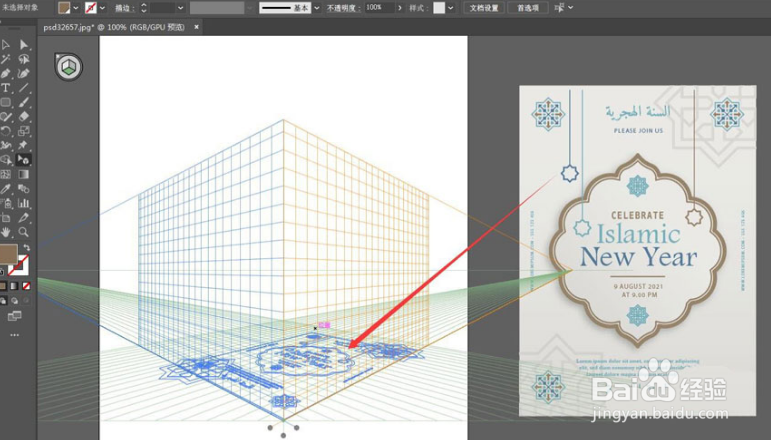Select the Hand tool

(x=6, y=232)
